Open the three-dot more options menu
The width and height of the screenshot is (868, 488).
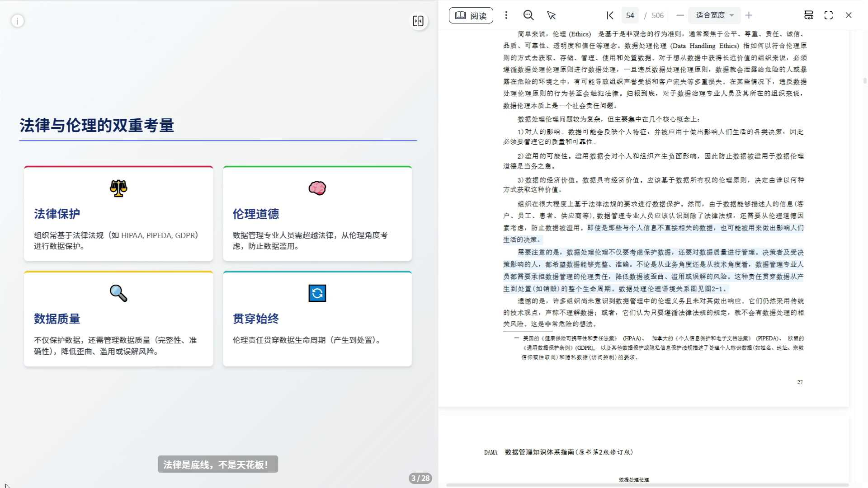tap(506, 15)
